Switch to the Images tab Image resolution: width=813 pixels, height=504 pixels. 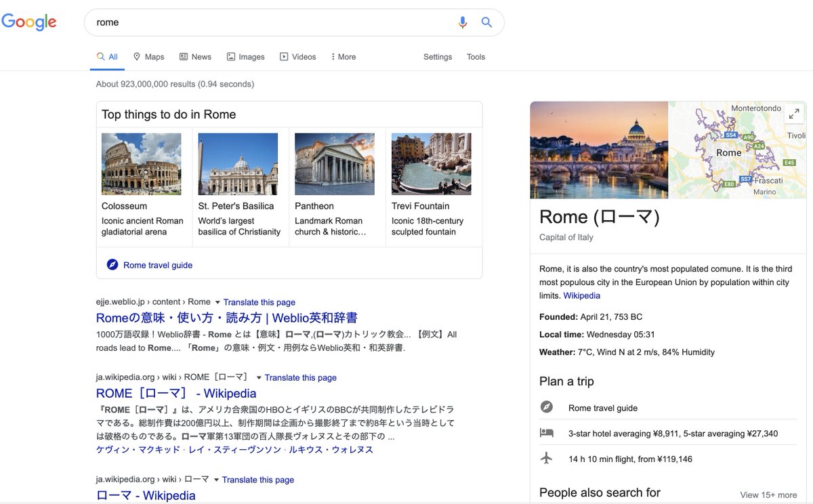point(245,57)
